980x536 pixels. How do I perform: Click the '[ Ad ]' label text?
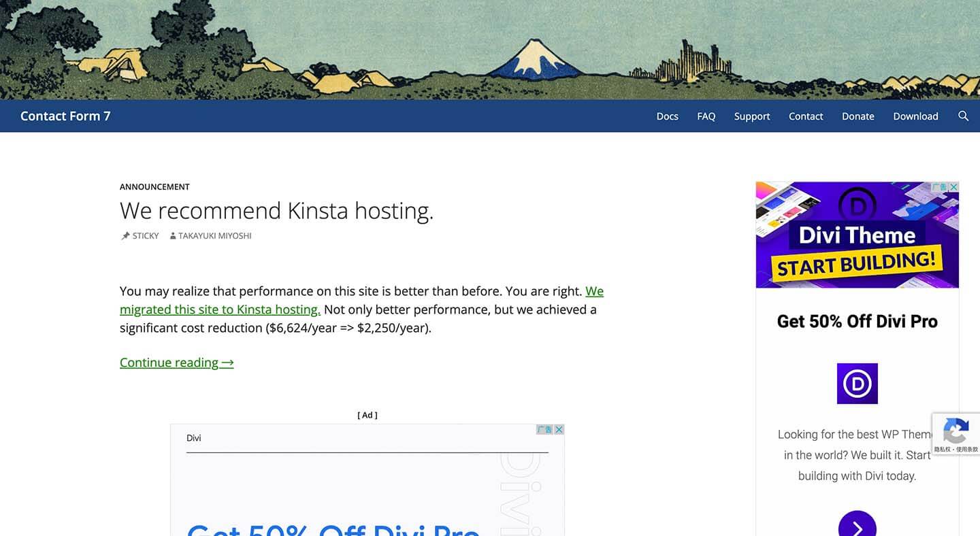pyautogui.click(x=367, y=415)
